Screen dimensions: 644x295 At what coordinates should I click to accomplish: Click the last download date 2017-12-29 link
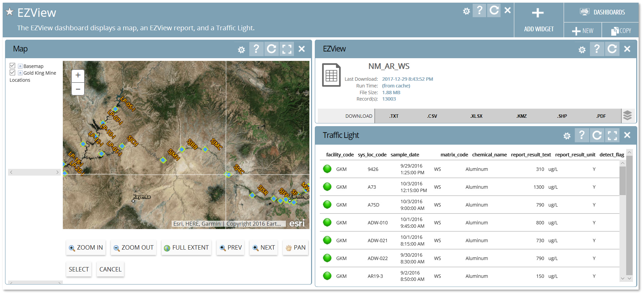[407, 79]
